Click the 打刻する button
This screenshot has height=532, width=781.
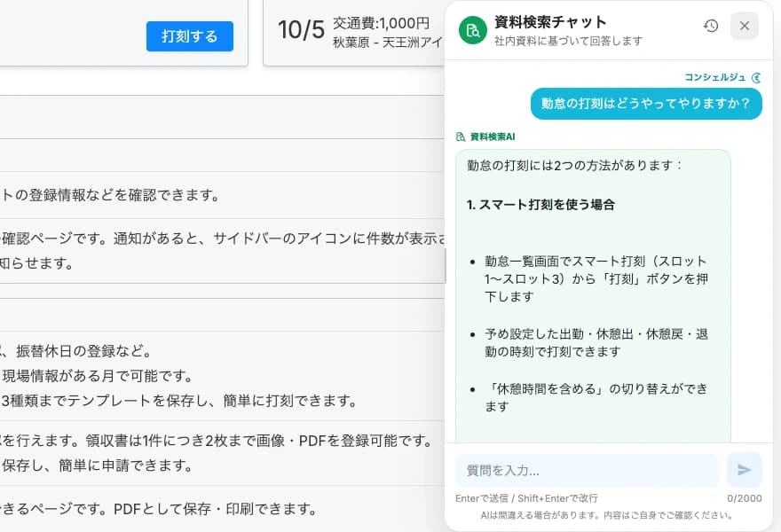click(190, 36)
